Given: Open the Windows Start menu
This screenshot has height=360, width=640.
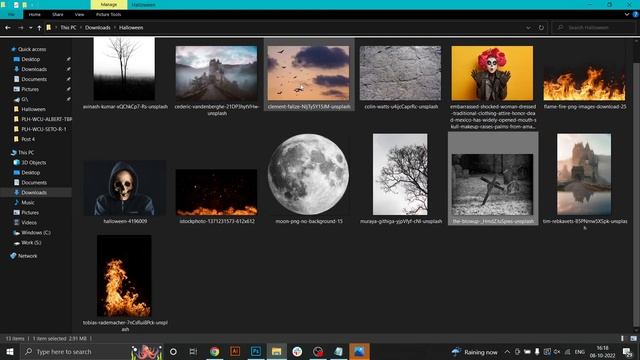Looking at the screenshot, I should [x=10, y=351].
